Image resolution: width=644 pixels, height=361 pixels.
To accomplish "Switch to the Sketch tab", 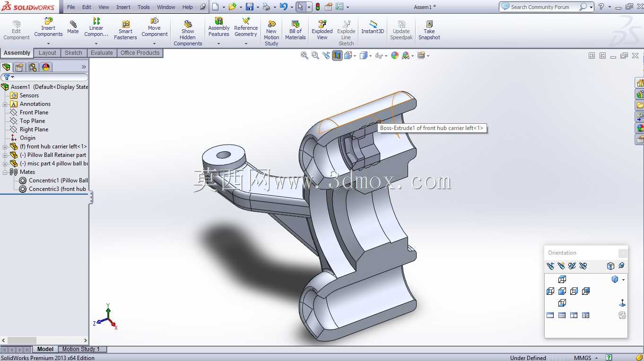I will pyautogui.click(x=73, y=53).
